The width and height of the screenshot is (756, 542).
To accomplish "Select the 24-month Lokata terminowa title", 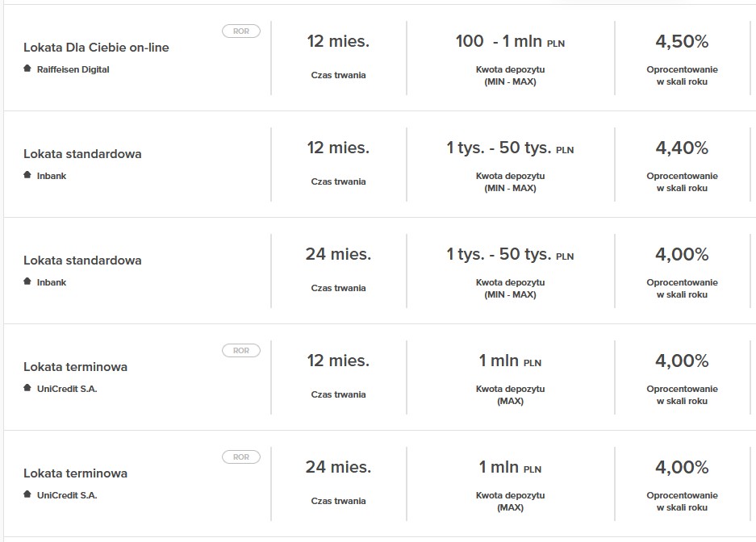I will pos(75,473).
